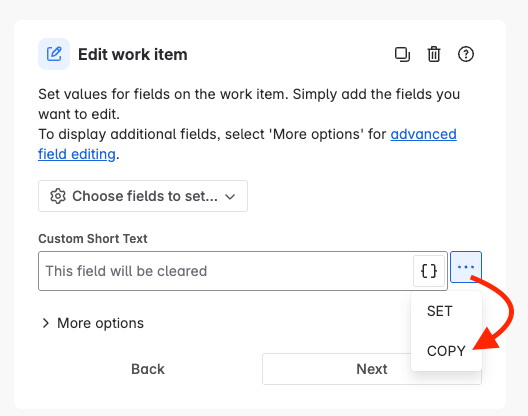The height and width of the screenshot is (416, 528).
Task: Open the Choose fields to set dropdown
Action: pos(143,196)
